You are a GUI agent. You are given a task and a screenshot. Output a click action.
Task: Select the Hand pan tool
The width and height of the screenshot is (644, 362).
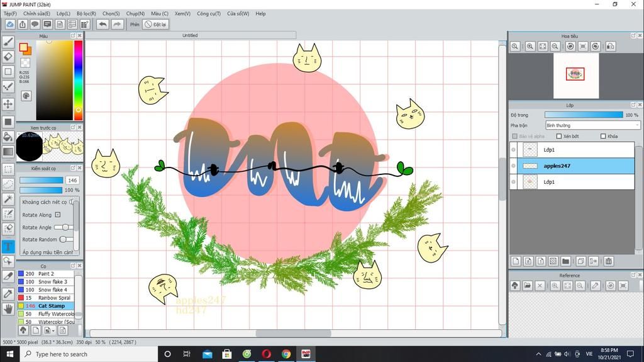[x=8, y=308]
